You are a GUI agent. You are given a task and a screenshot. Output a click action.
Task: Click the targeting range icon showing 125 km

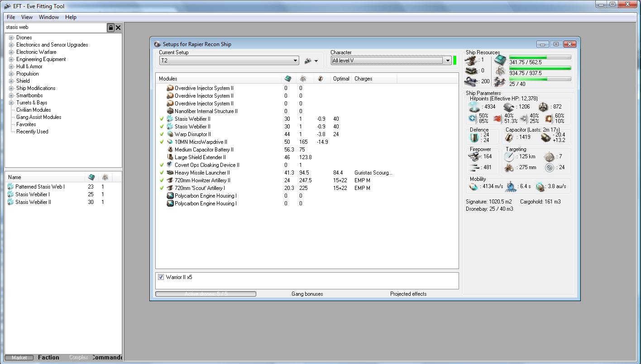pyautogui.click(x=509, y=156)
